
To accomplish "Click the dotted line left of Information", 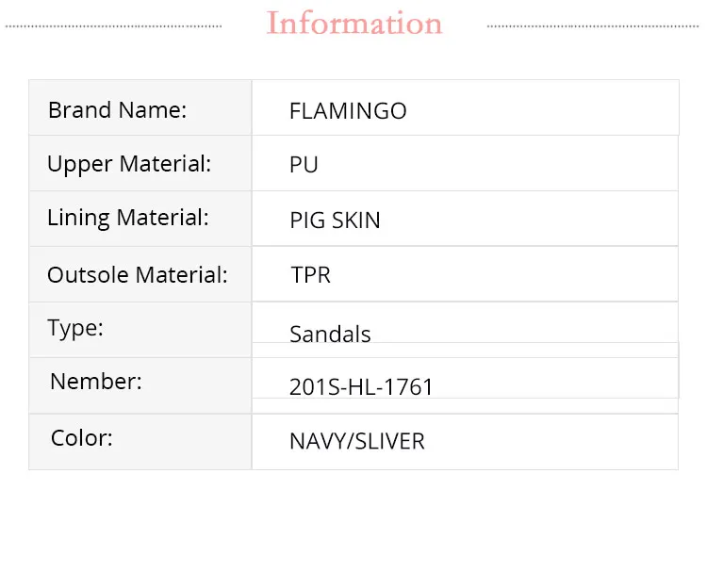I will point(113,26).
